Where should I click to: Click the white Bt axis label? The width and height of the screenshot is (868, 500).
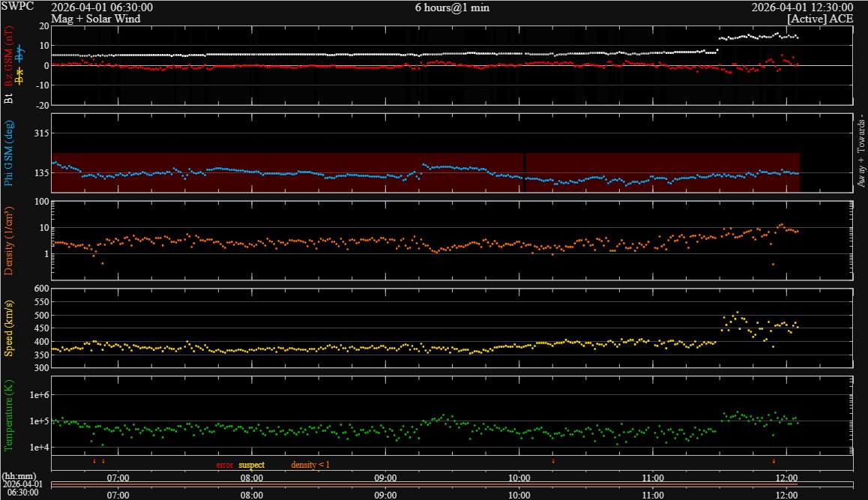tap(8, 98)
